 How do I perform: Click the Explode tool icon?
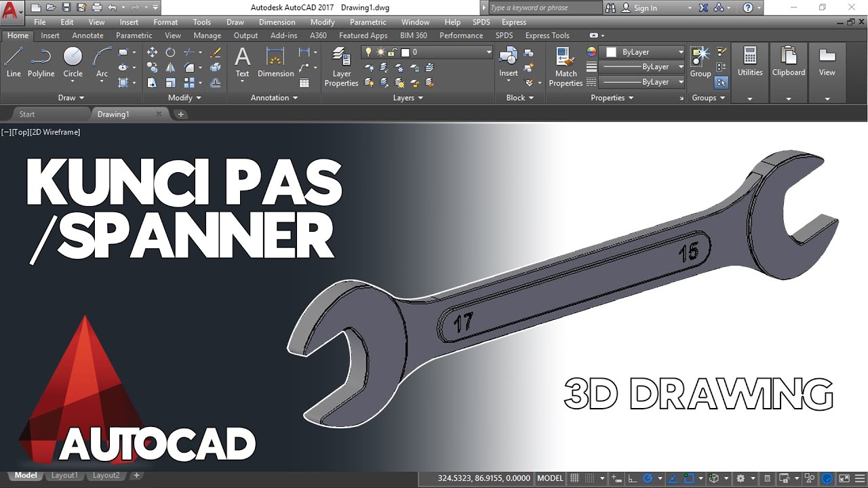pyautogui.click(x=216, y=68)
